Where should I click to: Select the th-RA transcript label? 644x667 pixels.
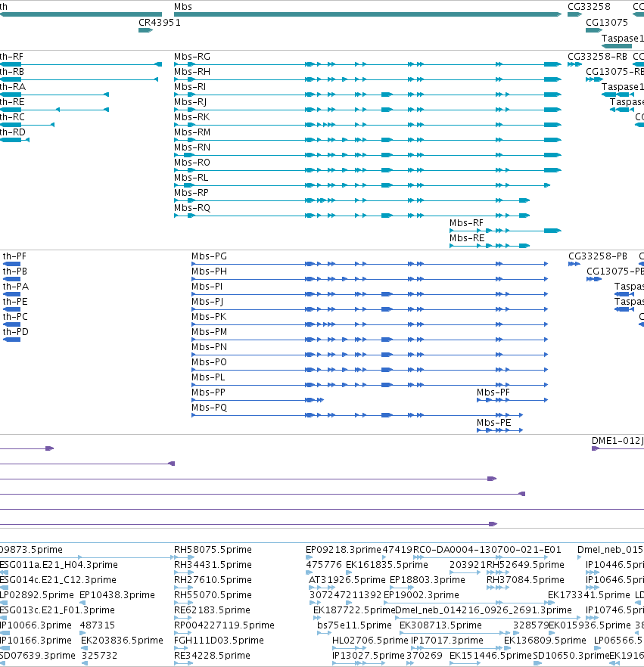click(13, 87)
